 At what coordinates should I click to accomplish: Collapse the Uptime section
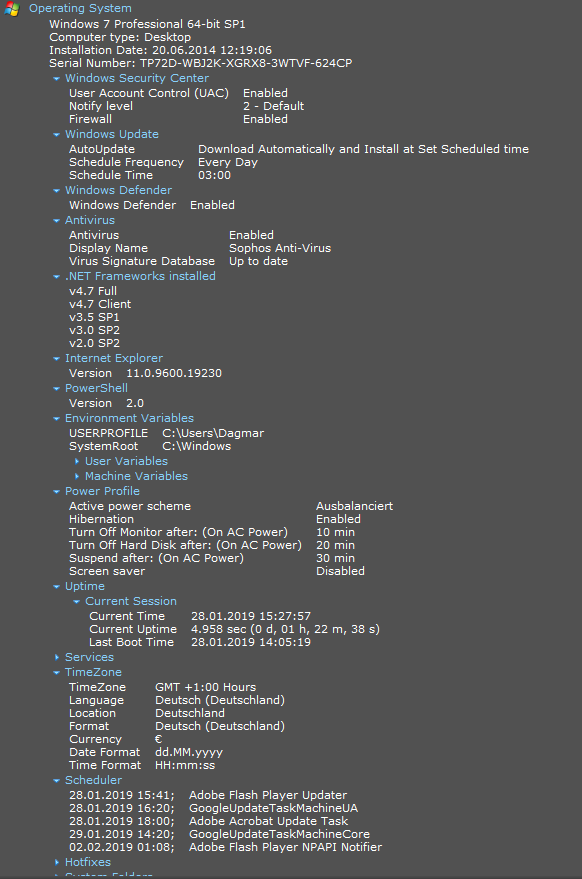[x=56, y=586]
